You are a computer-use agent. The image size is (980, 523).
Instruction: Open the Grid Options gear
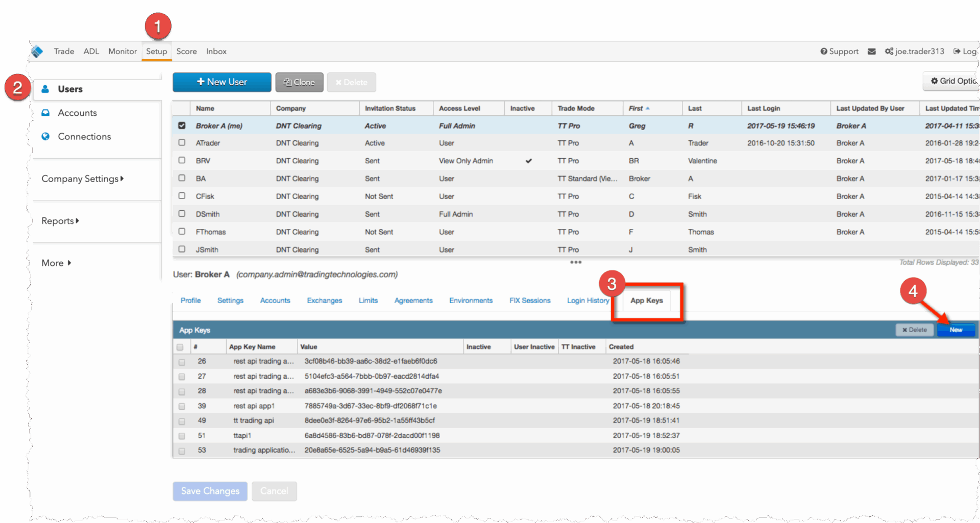pos(935,81)
